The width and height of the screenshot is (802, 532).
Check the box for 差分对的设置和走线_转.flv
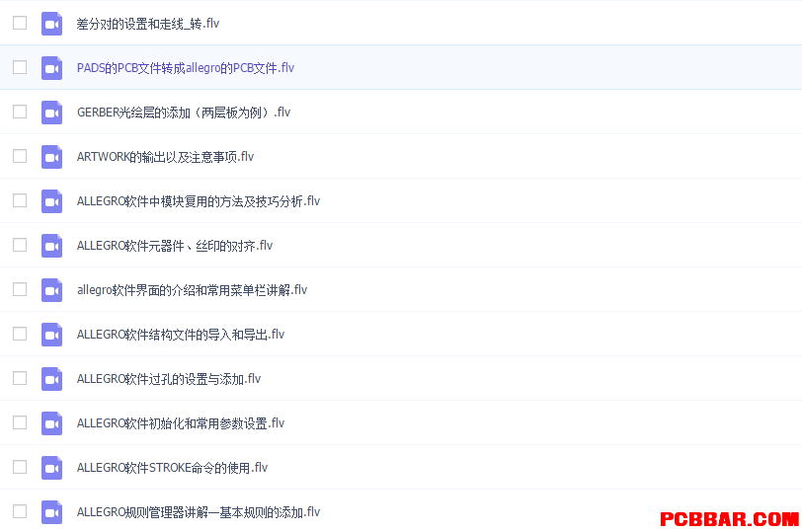tap(20, 23)
